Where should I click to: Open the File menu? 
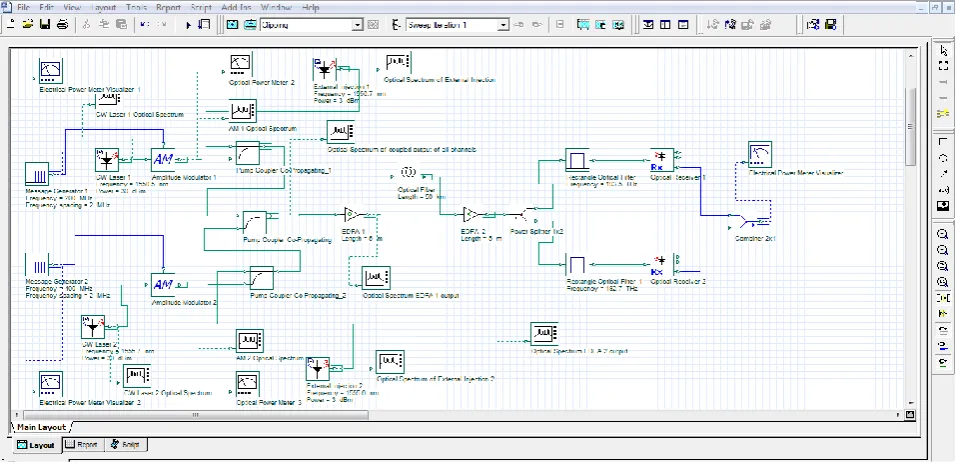tap(23, 7)
